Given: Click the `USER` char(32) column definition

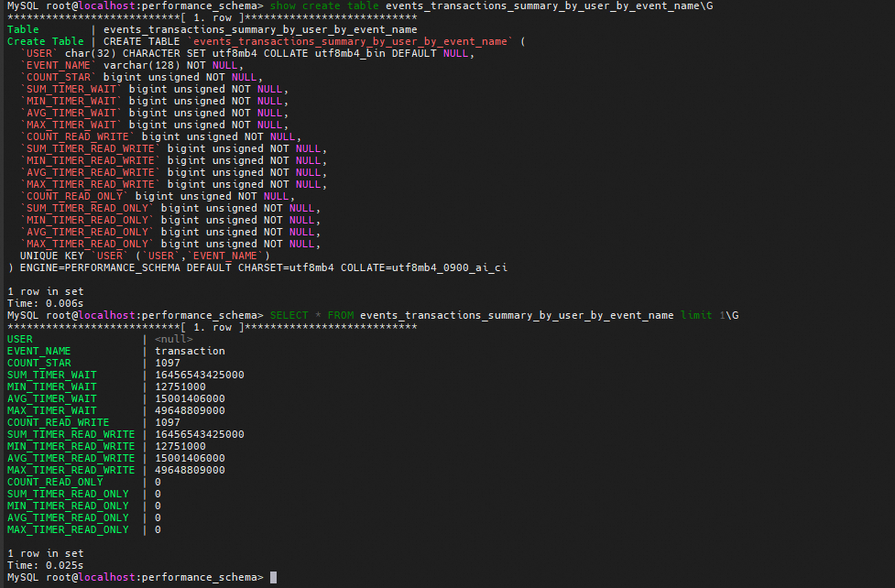Looking at the screenshot, I should [247, 53].
